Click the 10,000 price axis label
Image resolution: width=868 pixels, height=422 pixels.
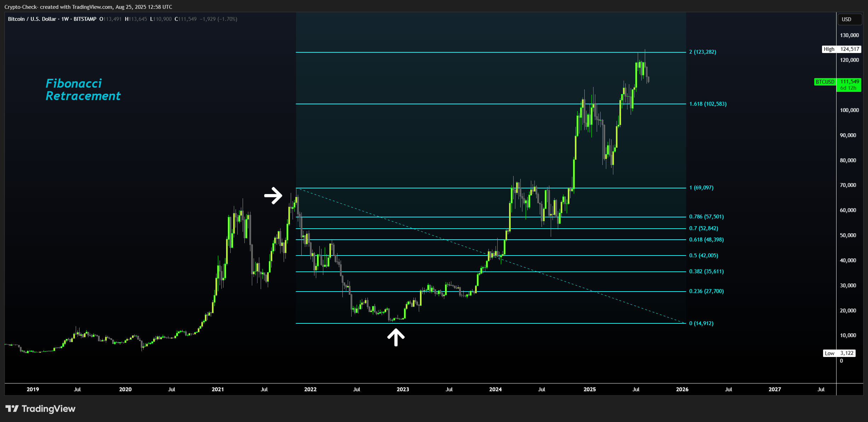click(848, 335)
